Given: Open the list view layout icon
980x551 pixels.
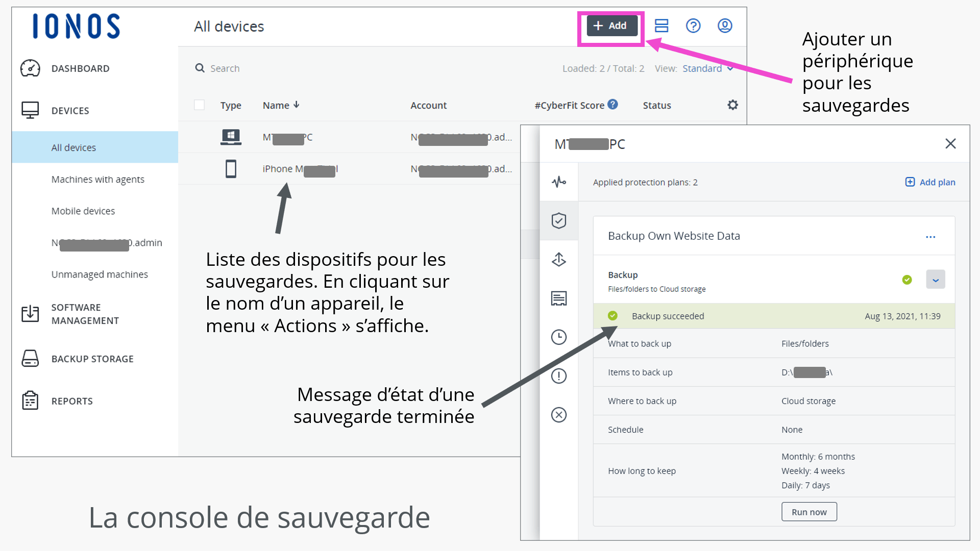Looking at the screenshot, I should coord(661,26).
